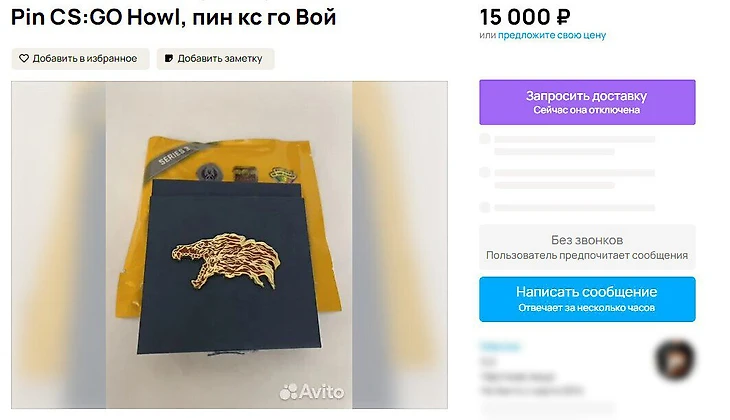
Task: Click the left blurred margin of gallery
Action: pyautogui.click(x=59, y=245)
